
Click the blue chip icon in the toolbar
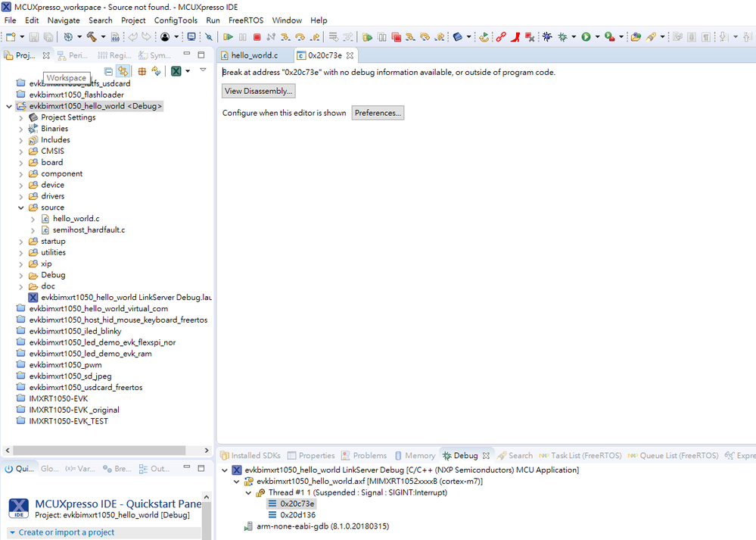458,36
